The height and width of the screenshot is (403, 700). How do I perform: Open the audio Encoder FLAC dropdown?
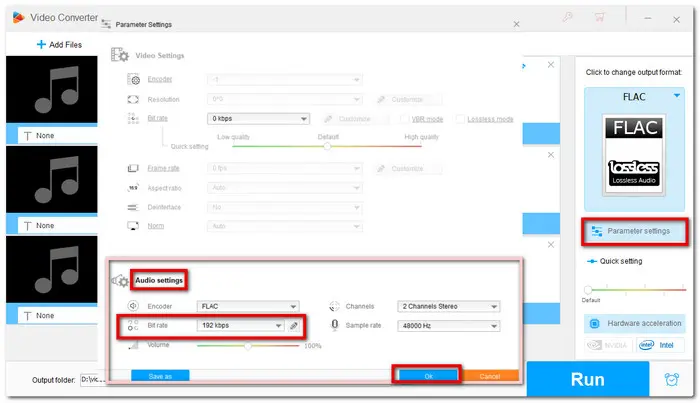click(x=248, y=306)
